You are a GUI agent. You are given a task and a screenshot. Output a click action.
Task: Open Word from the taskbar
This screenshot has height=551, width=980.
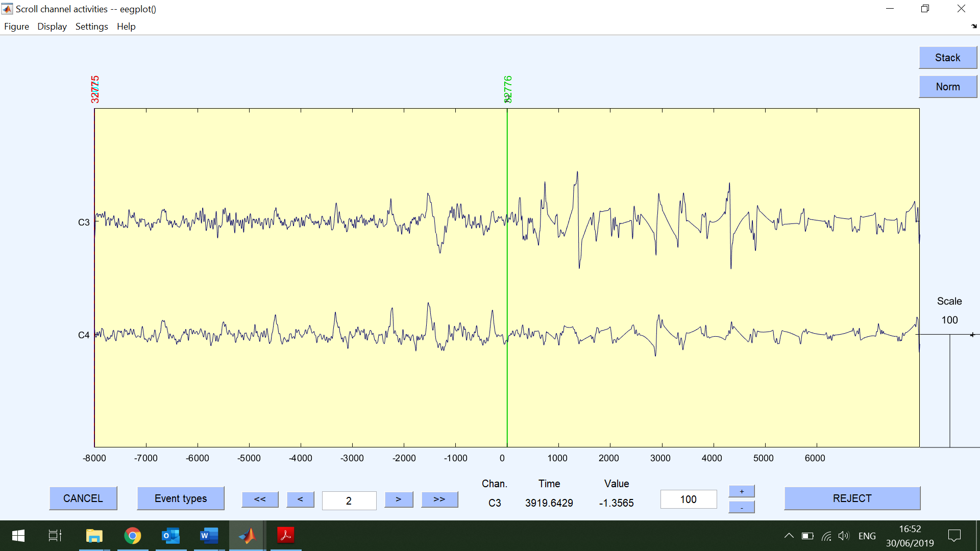pos(209,536)
